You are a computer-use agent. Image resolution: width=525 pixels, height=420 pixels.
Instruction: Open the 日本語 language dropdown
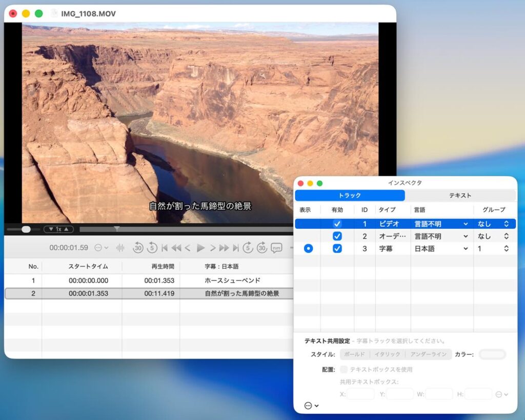pyautogui.click(x=441, y=249)
